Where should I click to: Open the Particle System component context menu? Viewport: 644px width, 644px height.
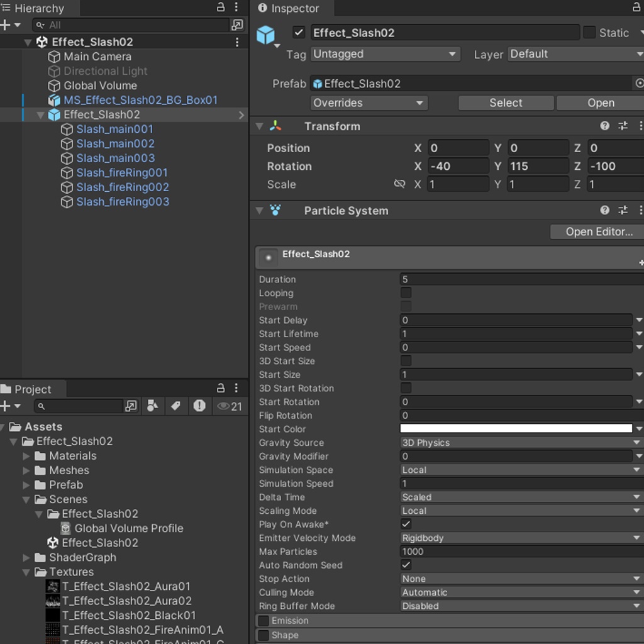click(641, 210)
